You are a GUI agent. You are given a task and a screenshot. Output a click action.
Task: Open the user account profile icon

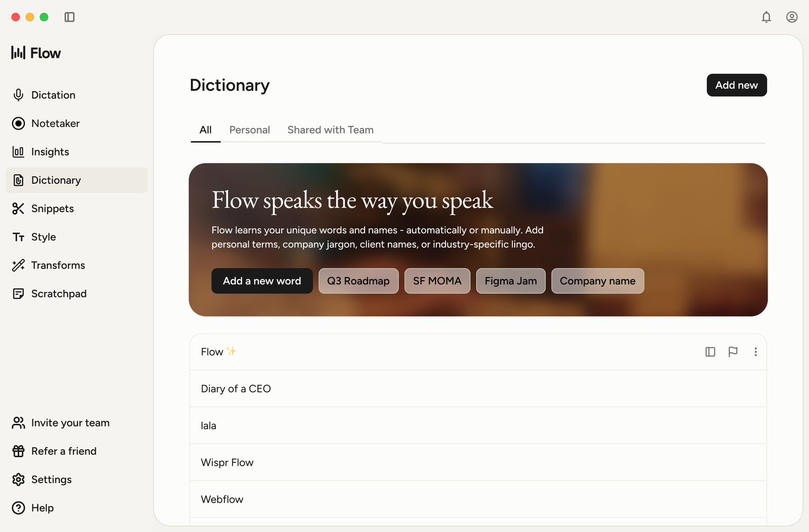792,17
